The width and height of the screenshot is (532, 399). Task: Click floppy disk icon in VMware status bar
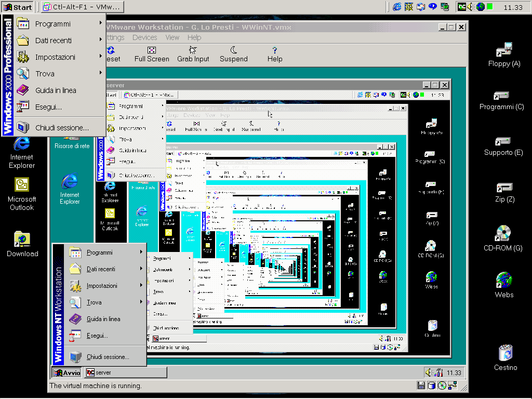(x=421, y=385)
